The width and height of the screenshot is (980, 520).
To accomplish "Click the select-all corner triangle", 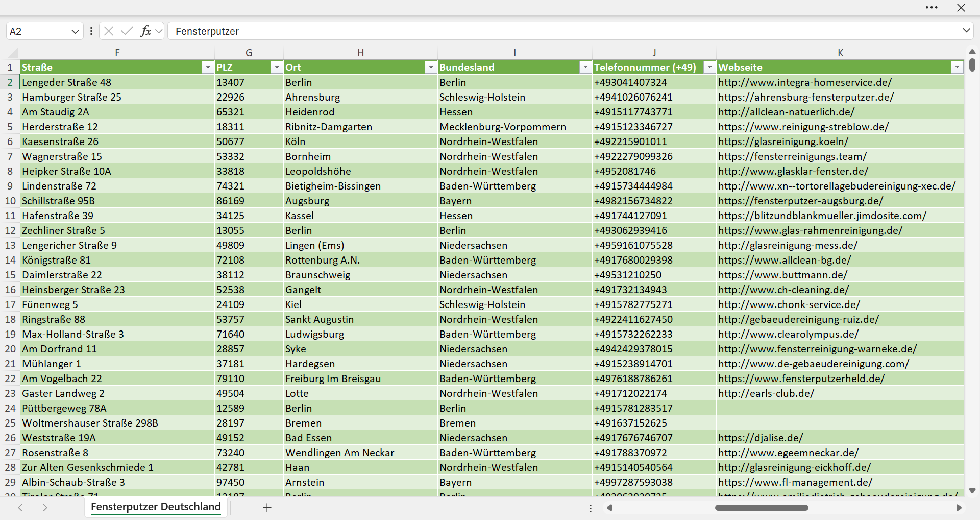I will (x=12, y=53).
